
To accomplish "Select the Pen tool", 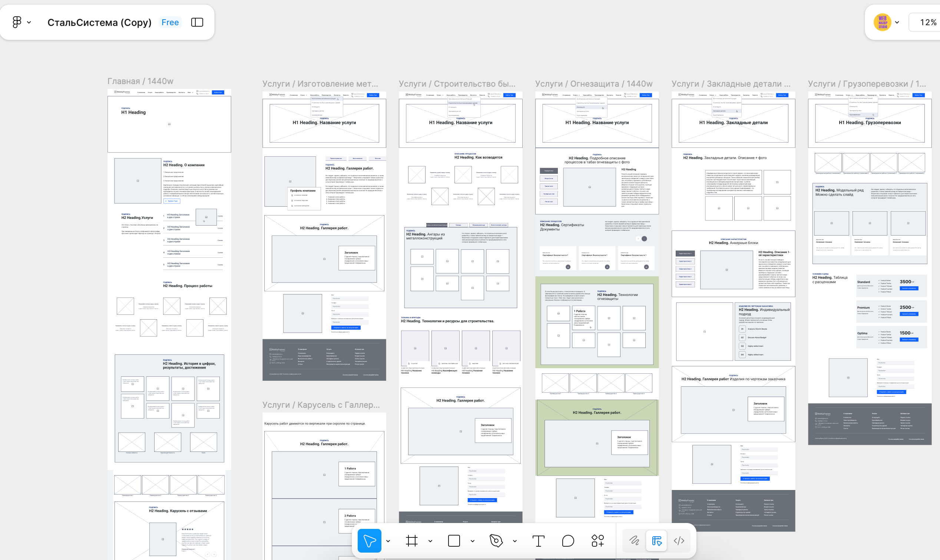I will [496, 541].
